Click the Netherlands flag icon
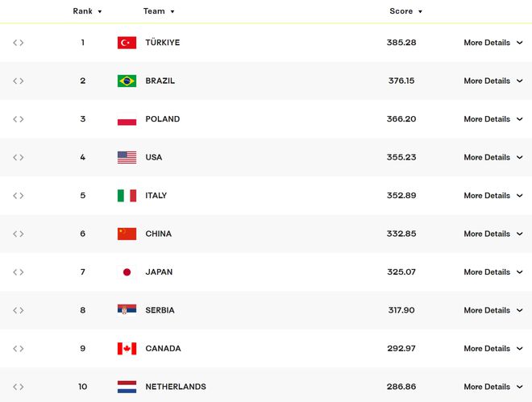Image resolution: width=532 pixels, height=402 pixels. pyautogui.click(x=127, y=387)
